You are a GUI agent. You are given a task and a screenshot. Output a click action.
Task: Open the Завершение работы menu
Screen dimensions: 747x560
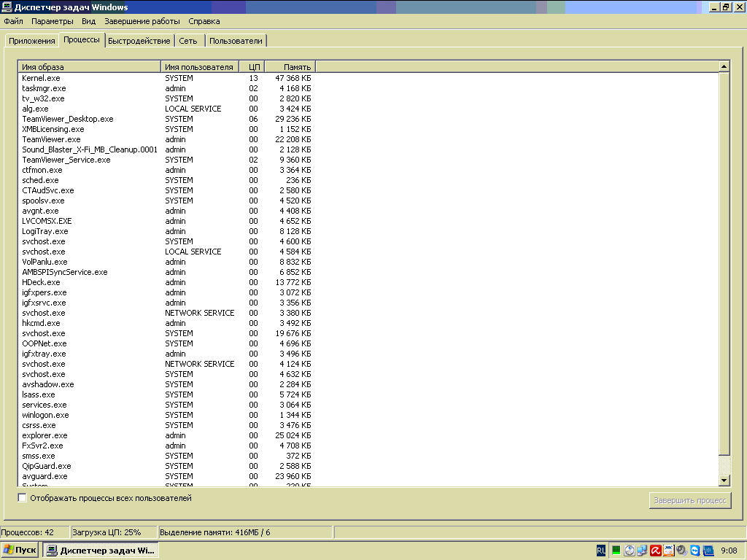pos(142,21)
